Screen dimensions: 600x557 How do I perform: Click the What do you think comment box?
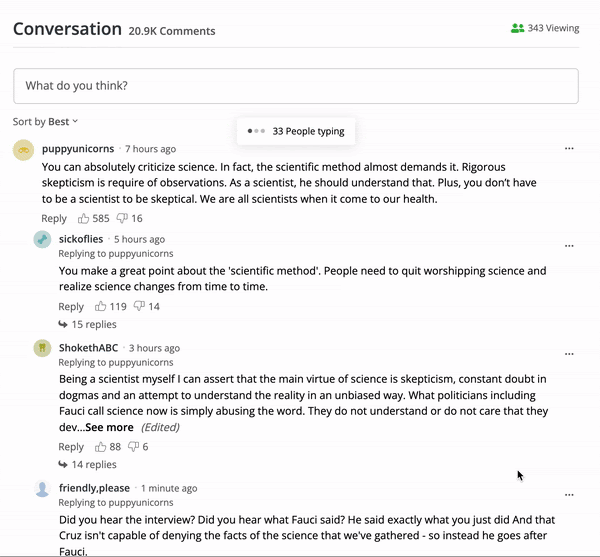coord(296,86)
